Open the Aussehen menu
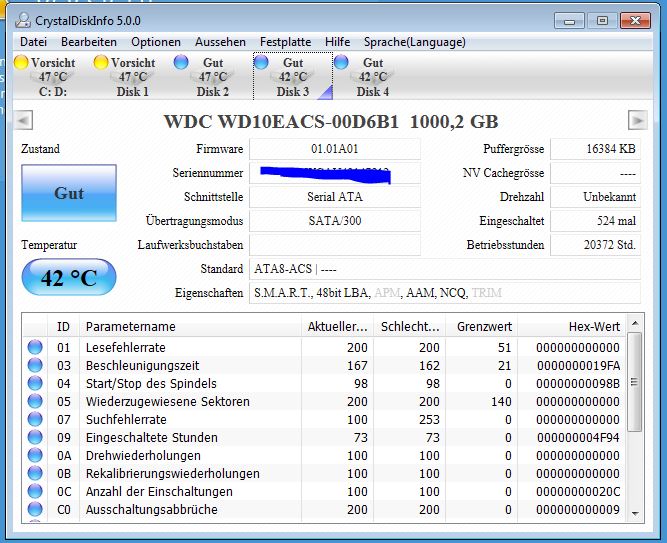Viewport: 667px width, 543px height. 220,42
